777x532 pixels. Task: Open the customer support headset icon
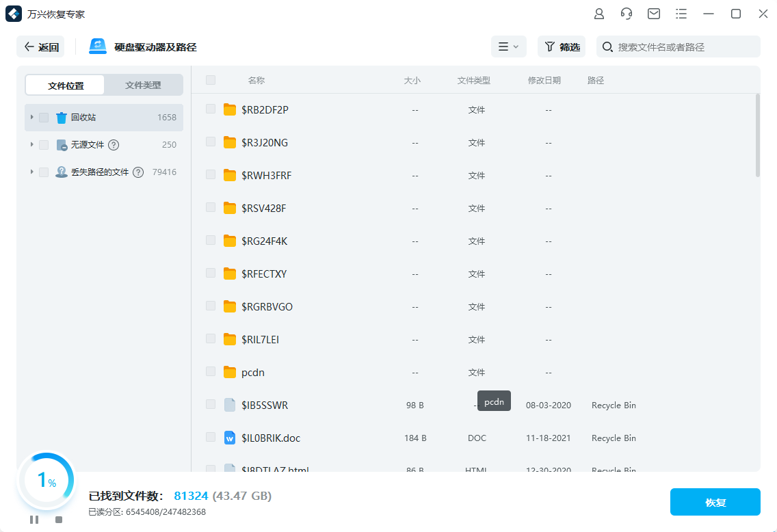pyautogui.click(x=626, y=13)
